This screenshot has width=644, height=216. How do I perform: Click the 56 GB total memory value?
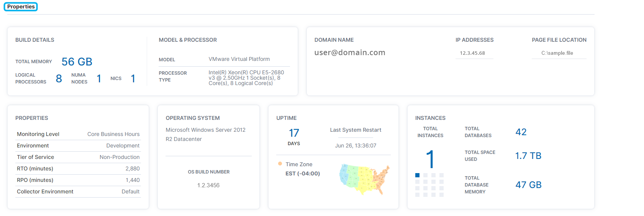click(77, 62)
